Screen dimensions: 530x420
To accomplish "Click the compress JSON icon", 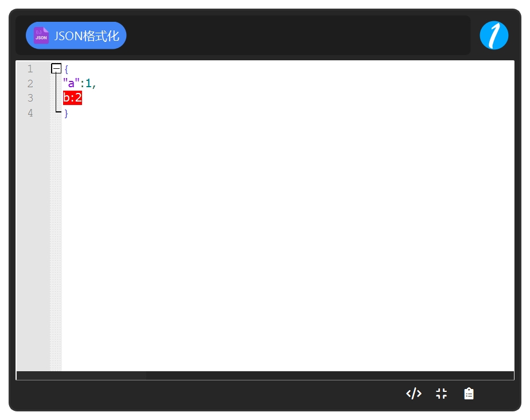I will [x=442, y=394].
